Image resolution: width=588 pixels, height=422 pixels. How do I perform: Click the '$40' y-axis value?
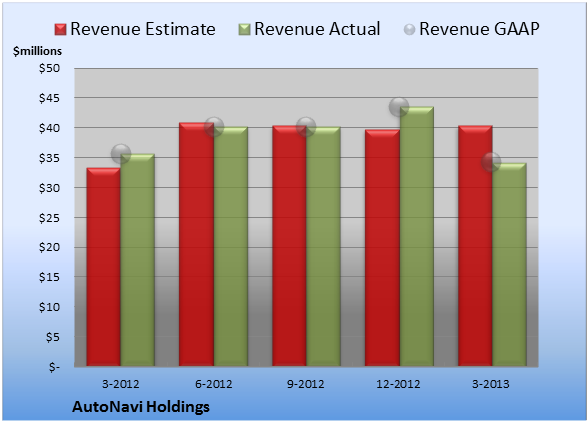[49, 128]
